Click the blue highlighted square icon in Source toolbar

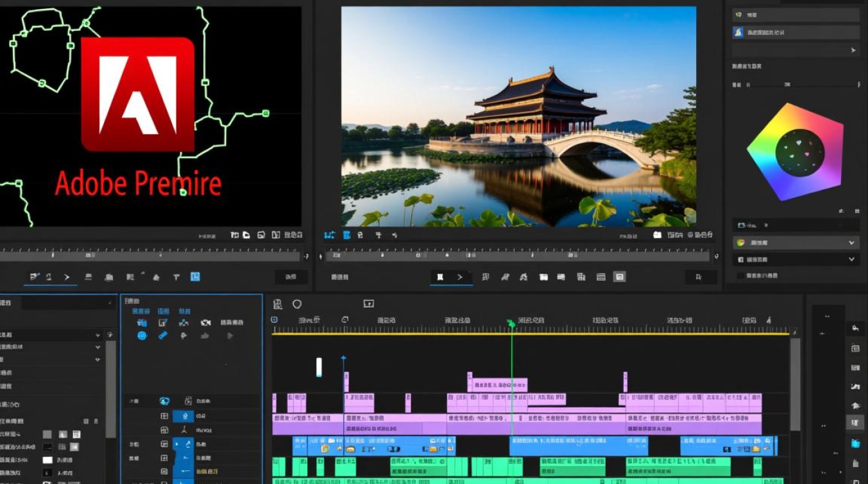click(x=195, y=277)
